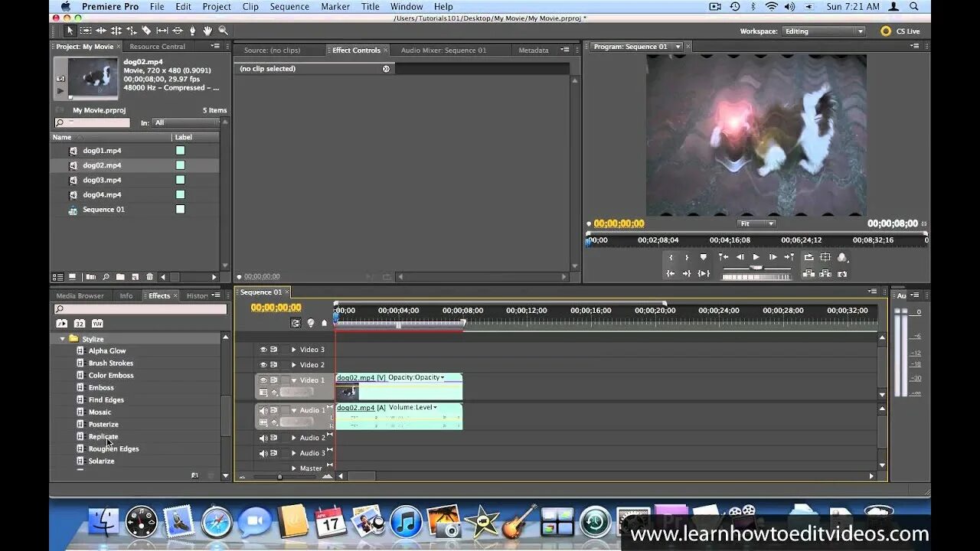The image size is (980, 551).
Task: Select the Zoom magnifier tool
Action: (223, 31)
